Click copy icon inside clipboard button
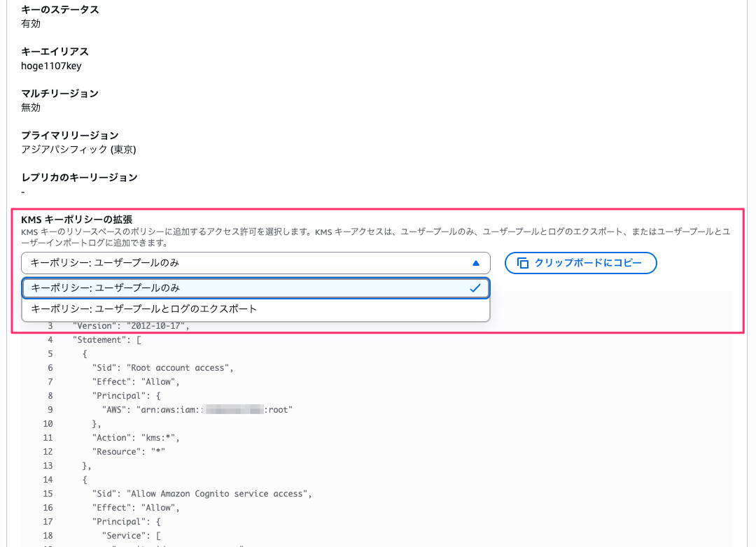 [523, 263]
